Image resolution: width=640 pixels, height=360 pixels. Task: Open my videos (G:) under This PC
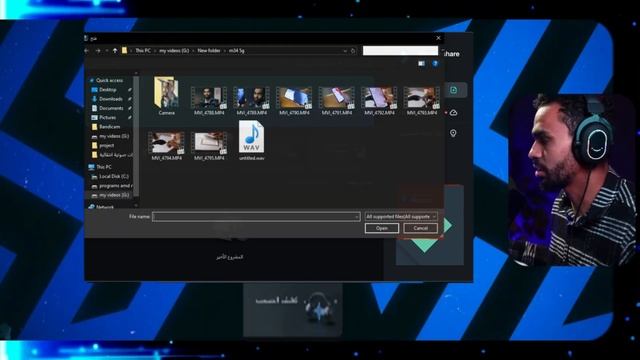(114, 195)
